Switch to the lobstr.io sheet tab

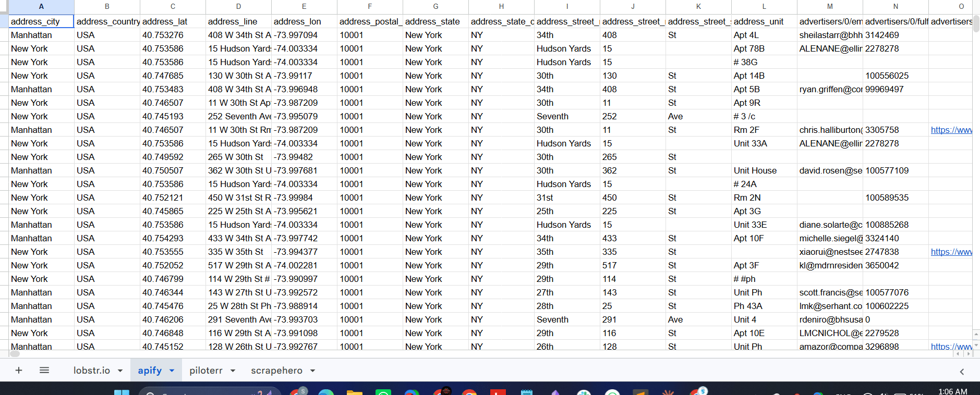click(92, 371)
